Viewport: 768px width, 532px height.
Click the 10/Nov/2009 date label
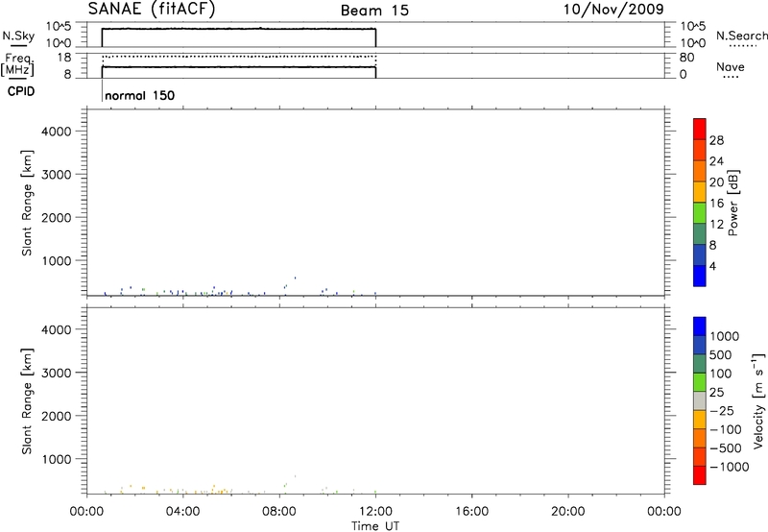click(613, 9)
